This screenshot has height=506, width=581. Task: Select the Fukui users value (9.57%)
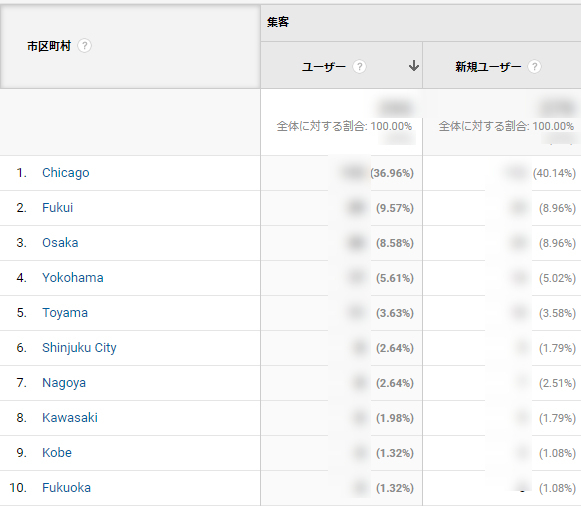click(395, 208)
